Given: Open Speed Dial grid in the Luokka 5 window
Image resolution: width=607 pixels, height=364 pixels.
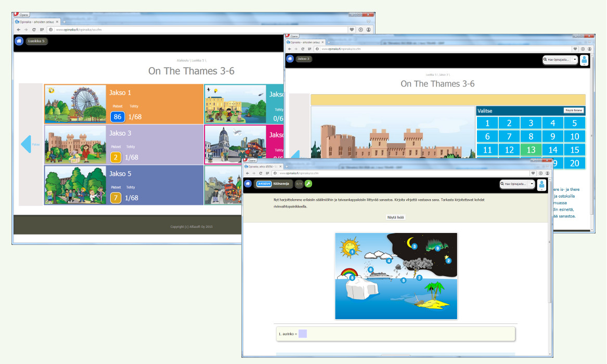Looking at the screenshot, I should [x=42, y=30].
